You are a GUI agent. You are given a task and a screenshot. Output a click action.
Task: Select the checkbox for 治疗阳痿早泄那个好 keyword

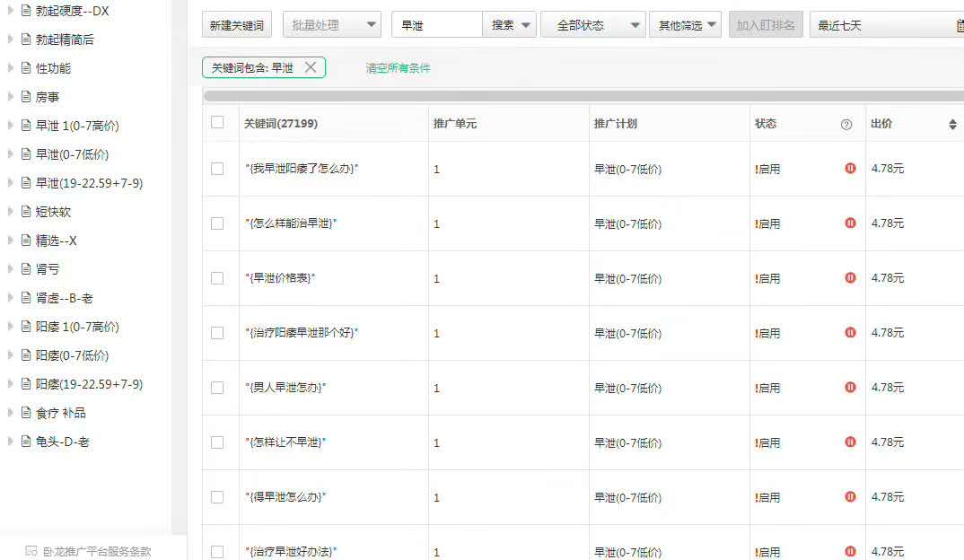click(x=217, y=333)
